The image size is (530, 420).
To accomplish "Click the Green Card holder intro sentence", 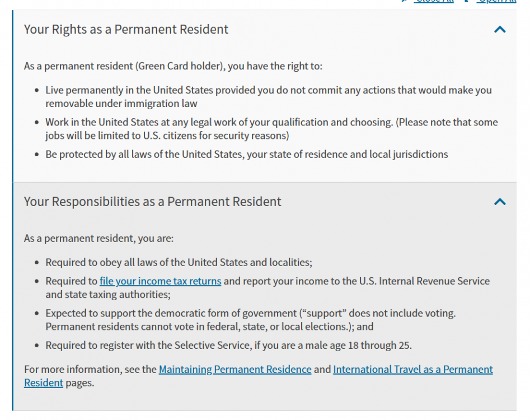I will tap(173, 66).
